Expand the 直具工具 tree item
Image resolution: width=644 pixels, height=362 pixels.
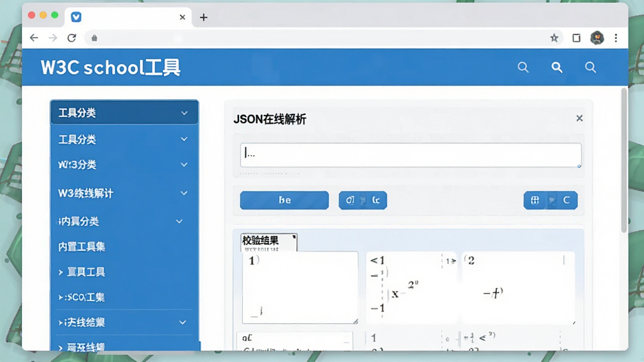61,272
